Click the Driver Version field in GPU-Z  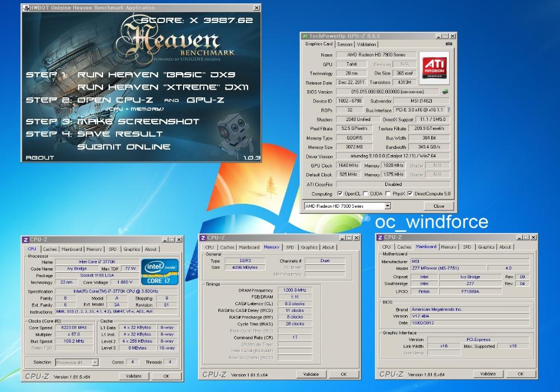click(x=393, y=156)
